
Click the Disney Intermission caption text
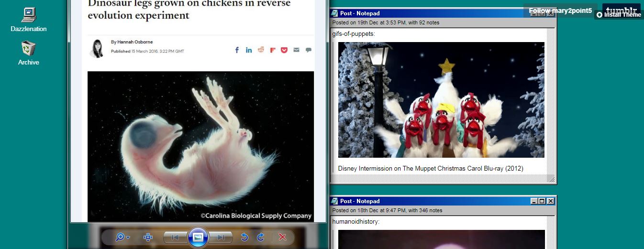click(x=431, y=169)
